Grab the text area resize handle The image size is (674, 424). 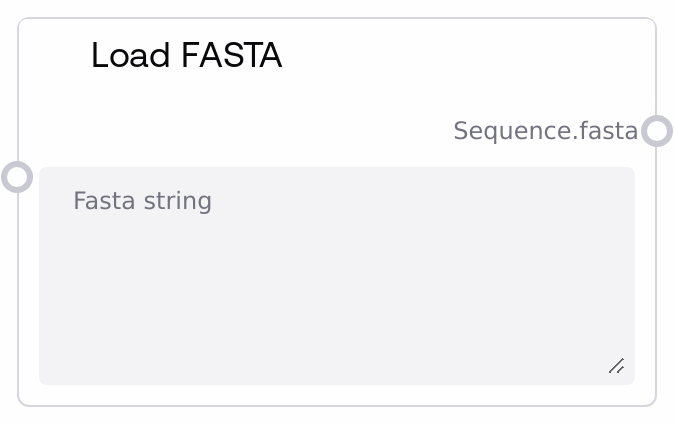[x=617, y=366]
